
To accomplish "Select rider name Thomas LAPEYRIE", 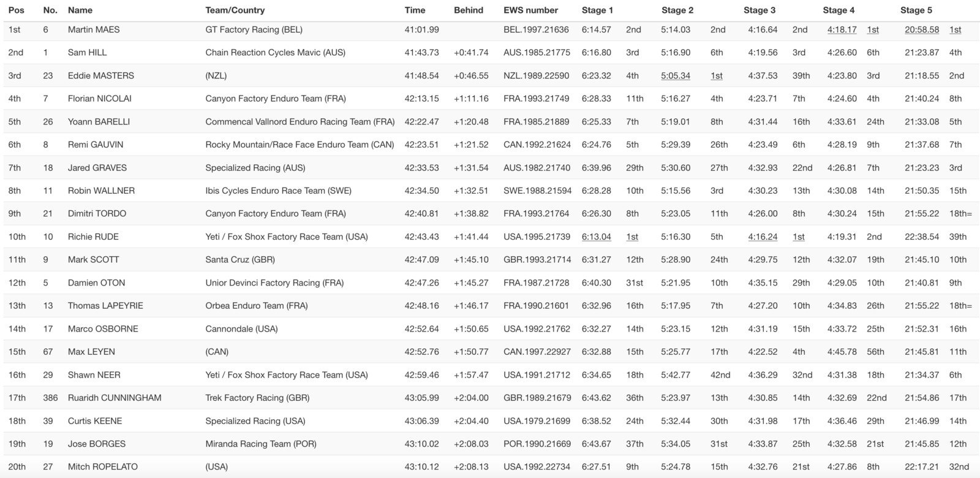I will 104,305.
